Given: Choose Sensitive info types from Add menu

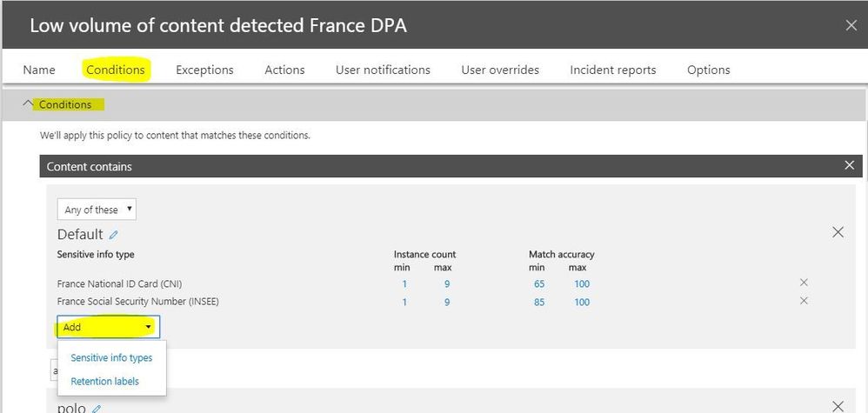Looking at the screenshot, I should click(x=111, y=357).
